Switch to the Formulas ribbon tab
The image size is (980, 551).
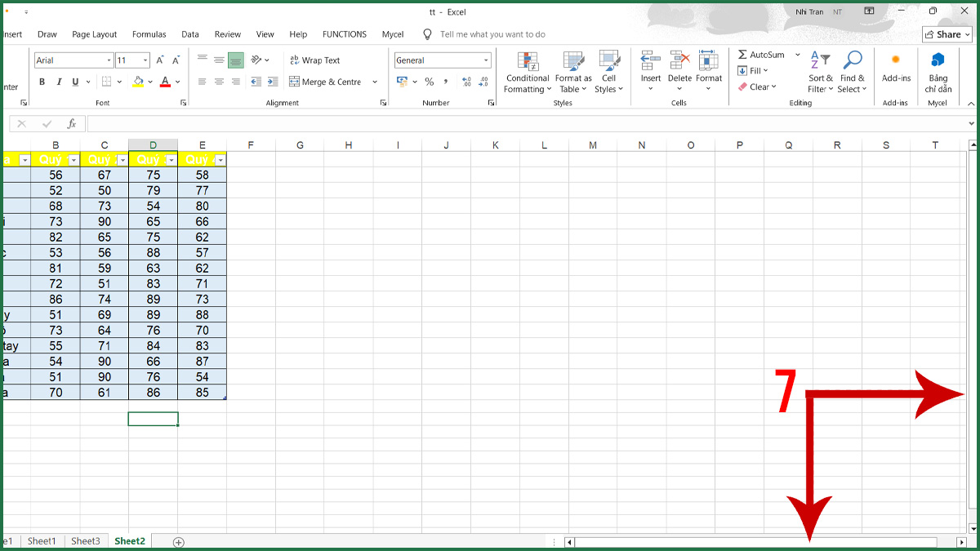coord(149,34)
